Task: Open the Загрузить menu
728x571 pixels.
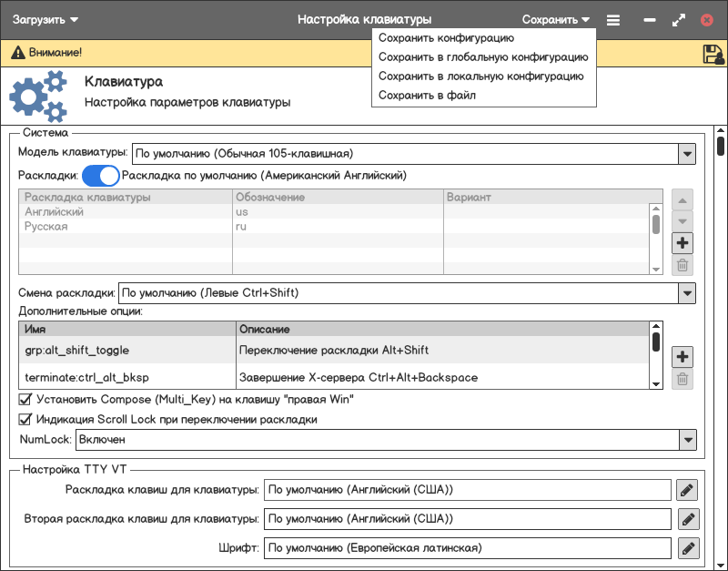Action: pos(45,19)
